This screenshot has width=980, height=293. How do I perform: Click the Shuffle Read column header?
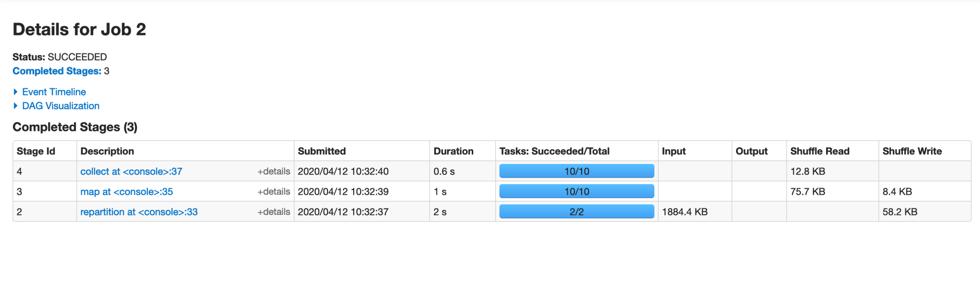(820, 151)
